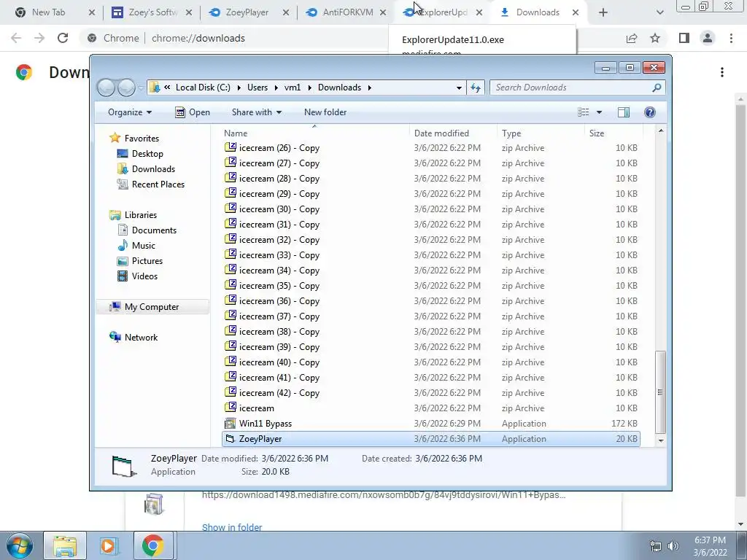Expand the address bar history dropdown
The height and width of the screenshot is (560, 747).
tap(459, 87)
